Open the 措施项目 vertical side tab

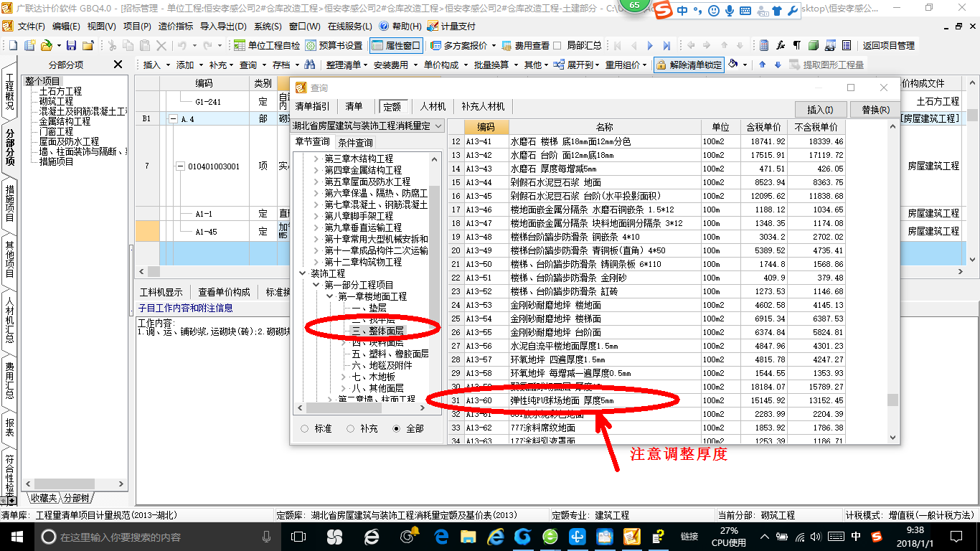(9, 203)
